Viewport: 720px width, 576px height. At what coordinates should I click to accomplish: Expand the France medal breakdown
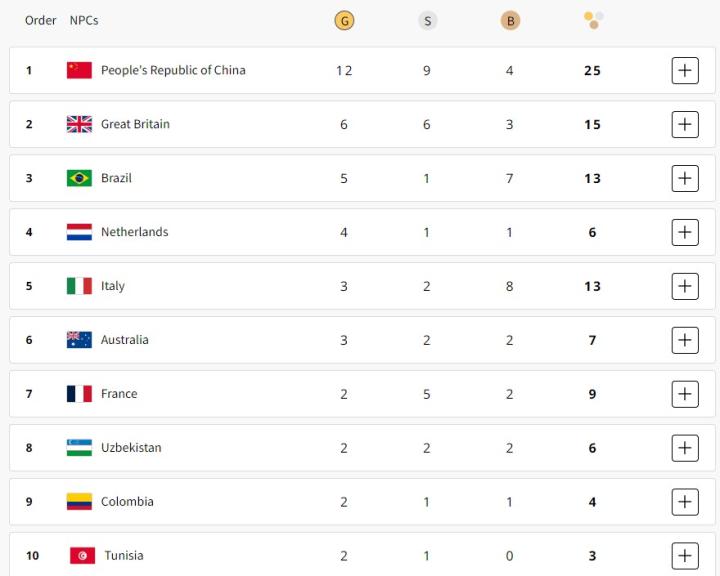685,394
